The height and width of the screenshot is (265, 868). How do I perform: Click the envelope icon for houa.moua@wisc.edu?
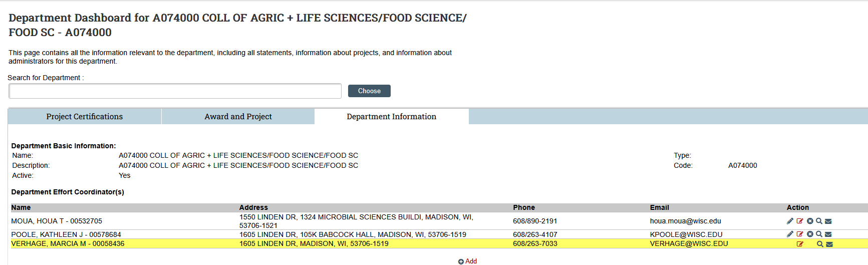pos(828,221)
